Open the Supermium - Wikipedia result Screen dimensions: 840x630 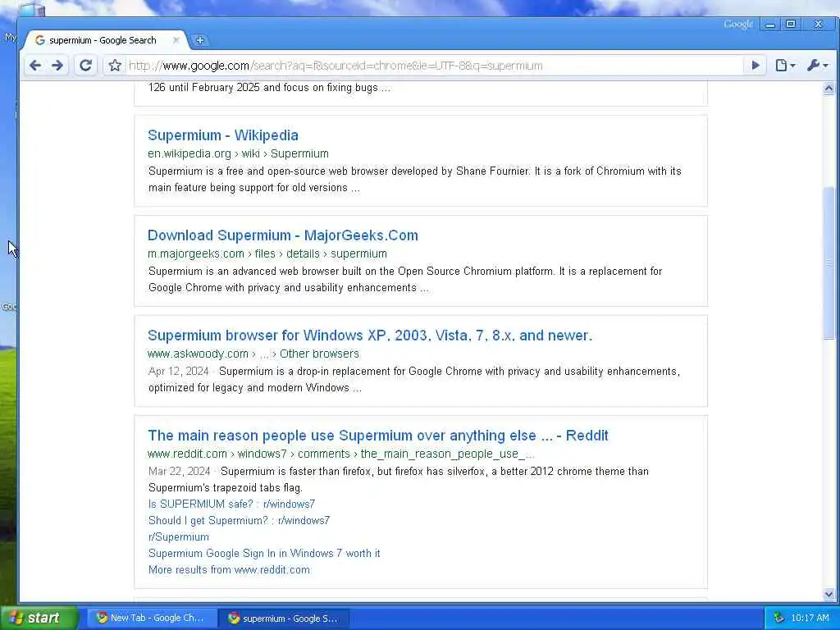(x=223, y=135)
